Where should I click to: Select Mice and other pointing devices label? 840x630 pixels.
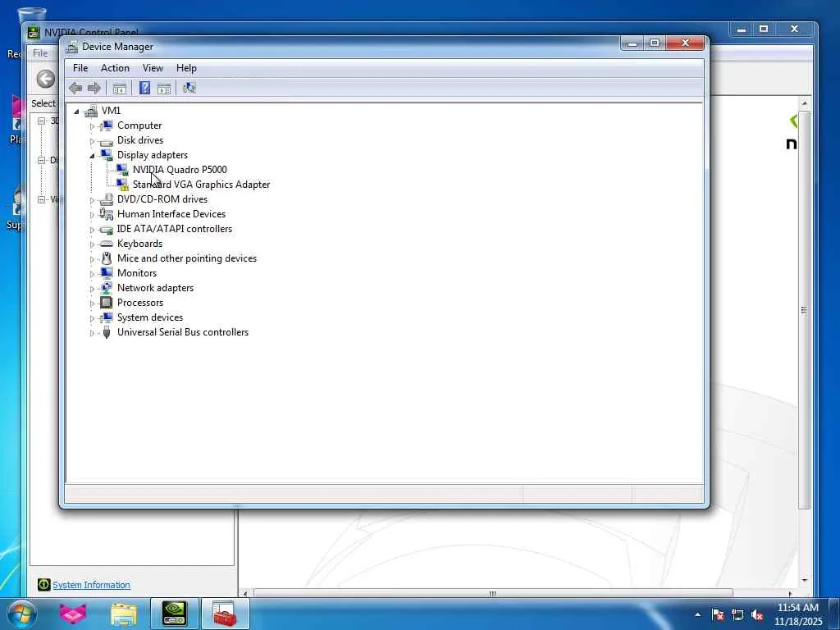pyautogui.click(x=187, y=258)
